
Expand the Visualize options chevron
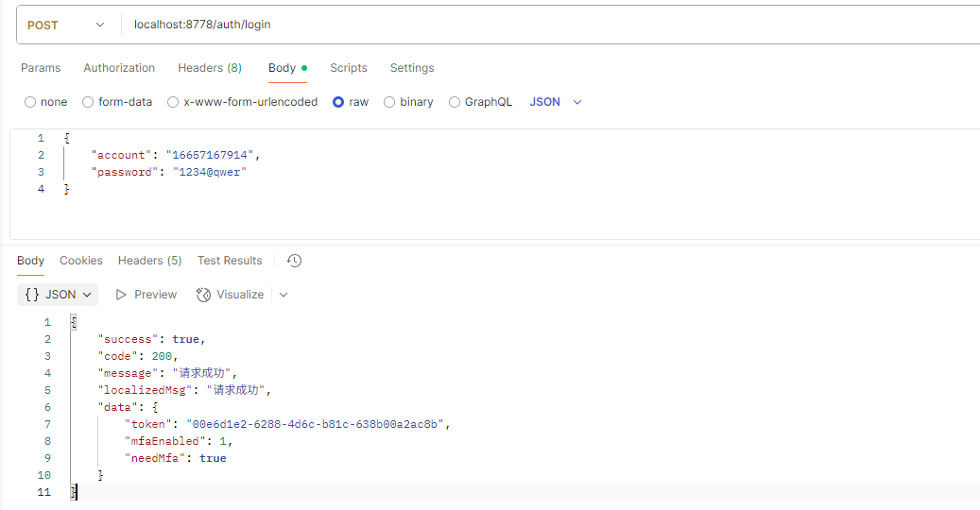click(284, 295)
